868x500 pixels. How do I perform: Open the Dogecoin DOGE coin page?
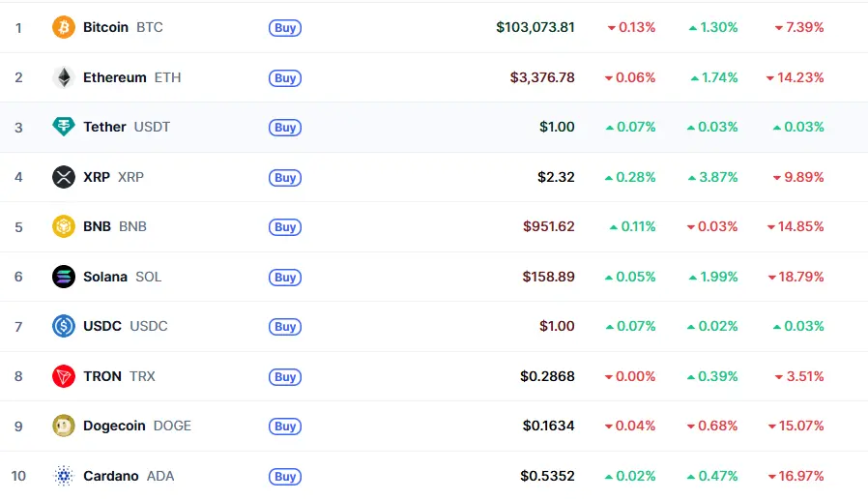coord(137,426)
